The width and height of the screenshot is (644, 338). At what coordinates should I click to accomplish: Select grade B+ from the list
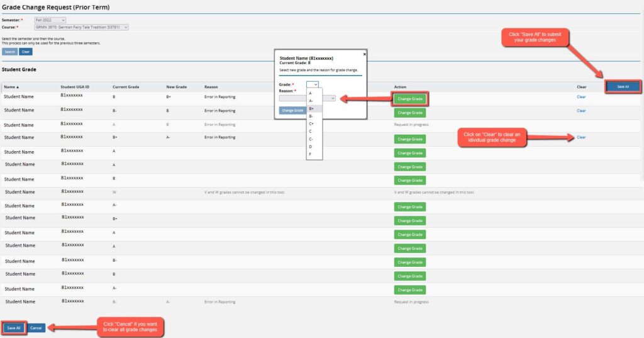click(x=311, y=108)
